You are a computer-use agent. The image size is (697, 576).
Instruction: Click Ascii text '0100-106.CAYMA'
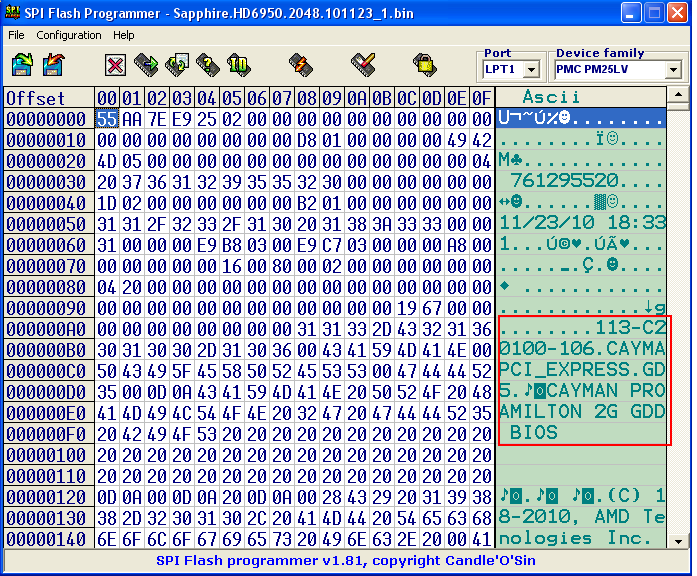pos(582,348)
